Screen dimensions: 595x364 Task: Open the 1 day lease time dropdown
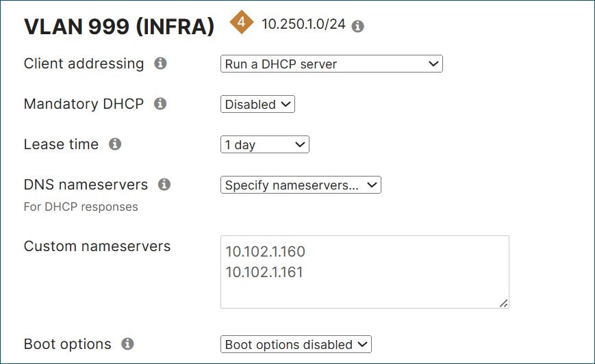click(264, 145)
